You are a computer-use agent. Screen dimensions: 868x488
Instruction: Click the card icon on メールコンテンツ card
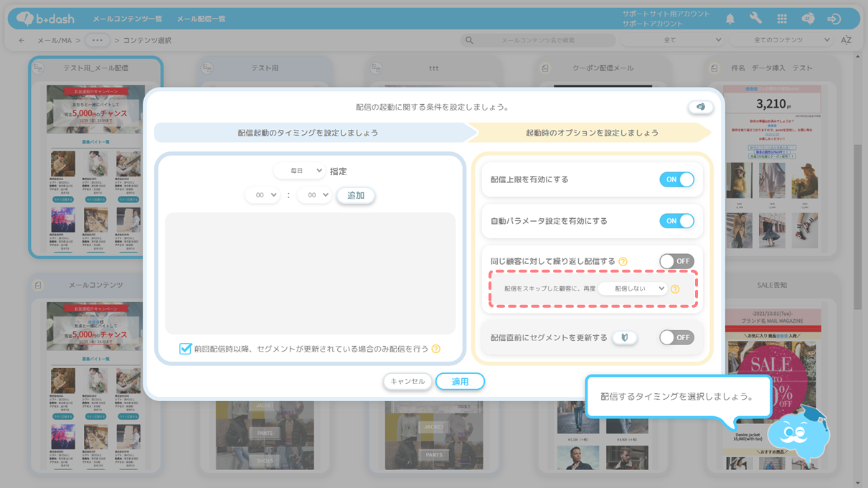[38, 285]
